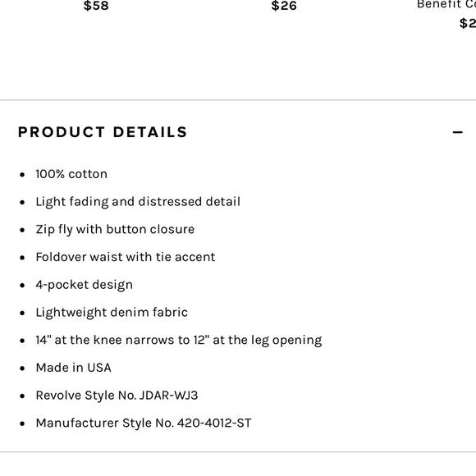Click the divider line above Product Details
476x476 pixels.
tap(238, 99)
